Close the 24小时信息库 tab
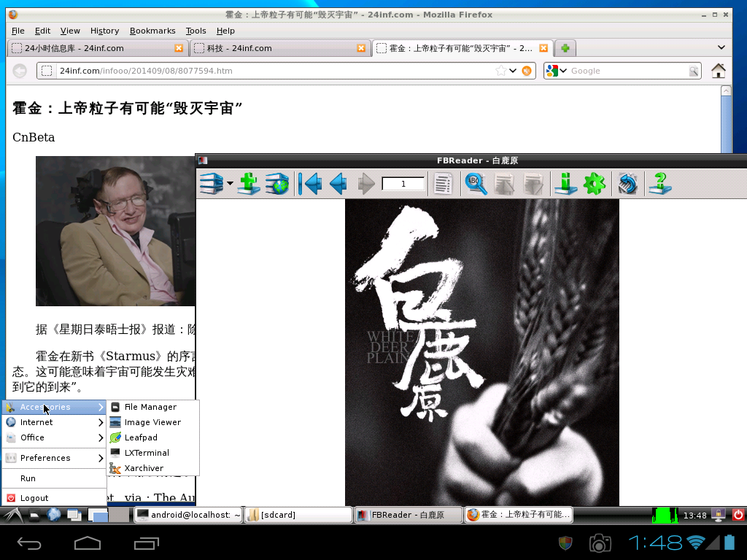The height and width of the screenshot is (560, 747). (x=179, y=48)
